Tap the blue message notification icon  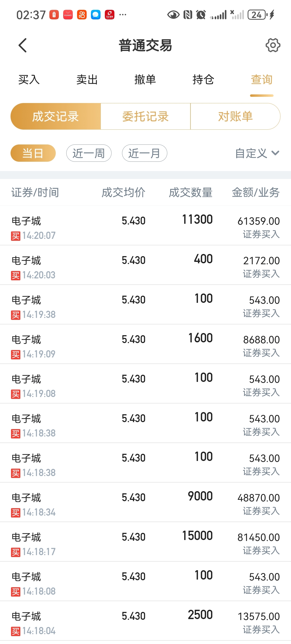tap(96, 15)
